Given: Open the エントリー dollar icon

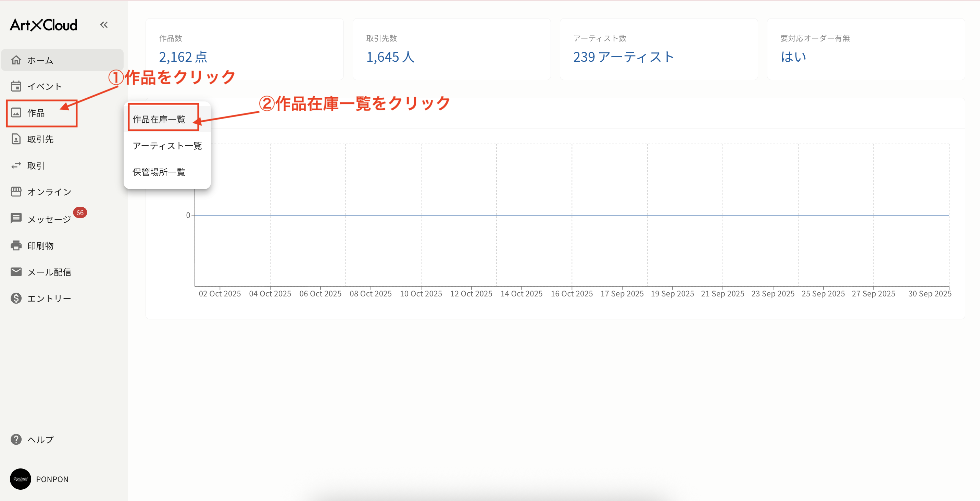Looking at the screenshot, I should pos(16,298).
